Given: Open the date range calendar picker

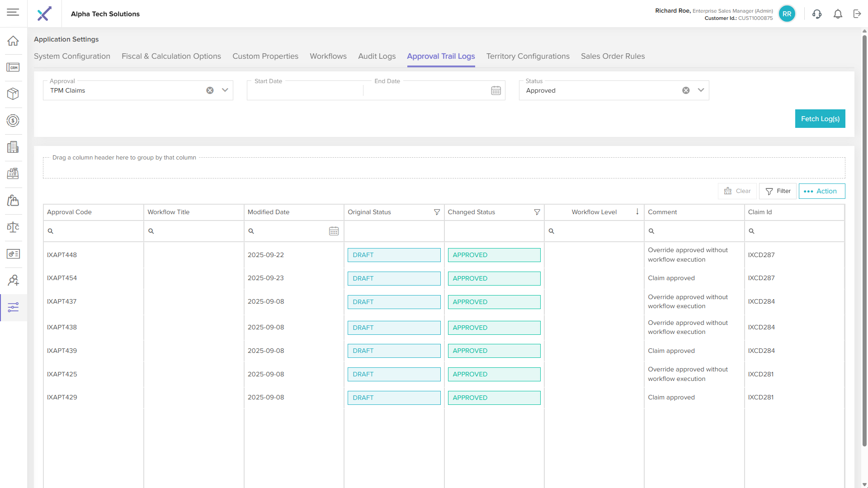Looking at the screenshot, I should pyautogui.click(x=496, y=91).
